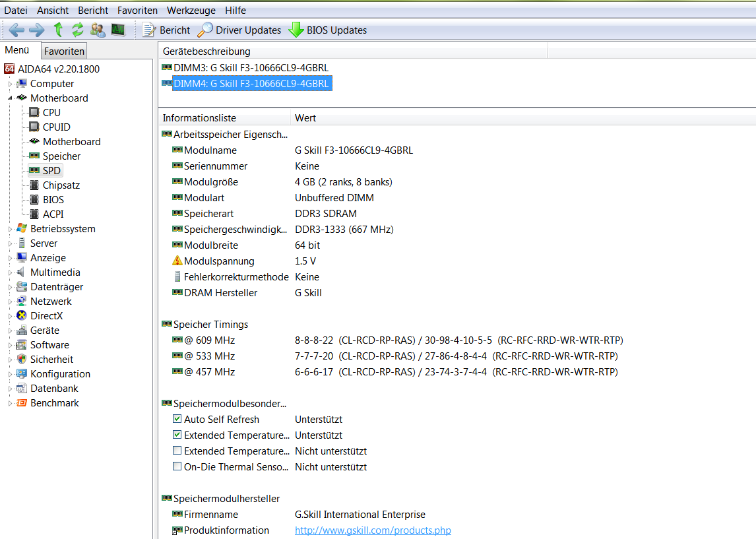Screen dimensions: 756x539
Task: Click the Datenträger drive icon
Action: click(x=22, y=286)
